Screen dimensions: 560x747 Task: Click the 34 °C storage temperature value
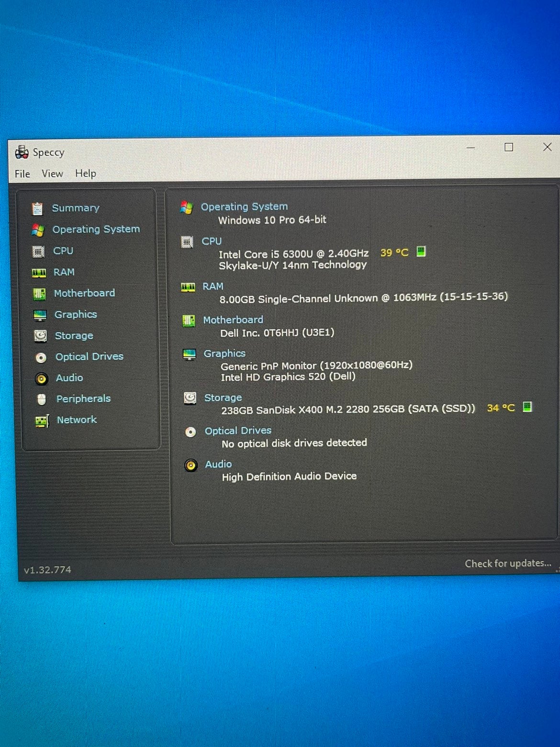(x=501, y=408)
